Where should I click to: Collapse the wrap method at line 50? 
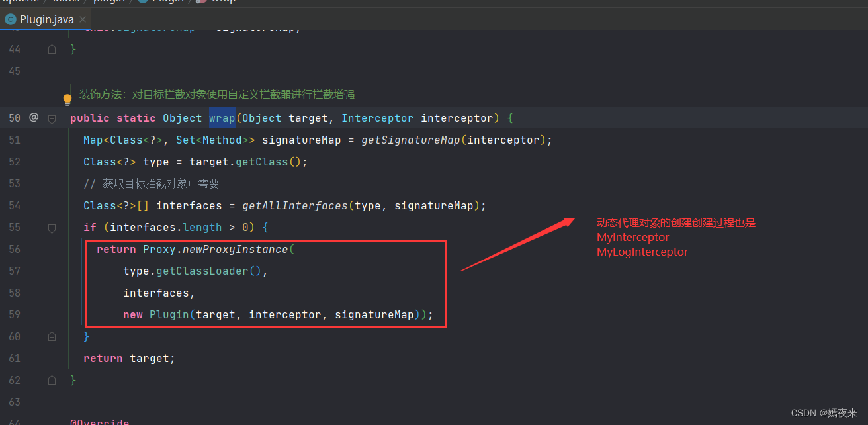point(52,118)
